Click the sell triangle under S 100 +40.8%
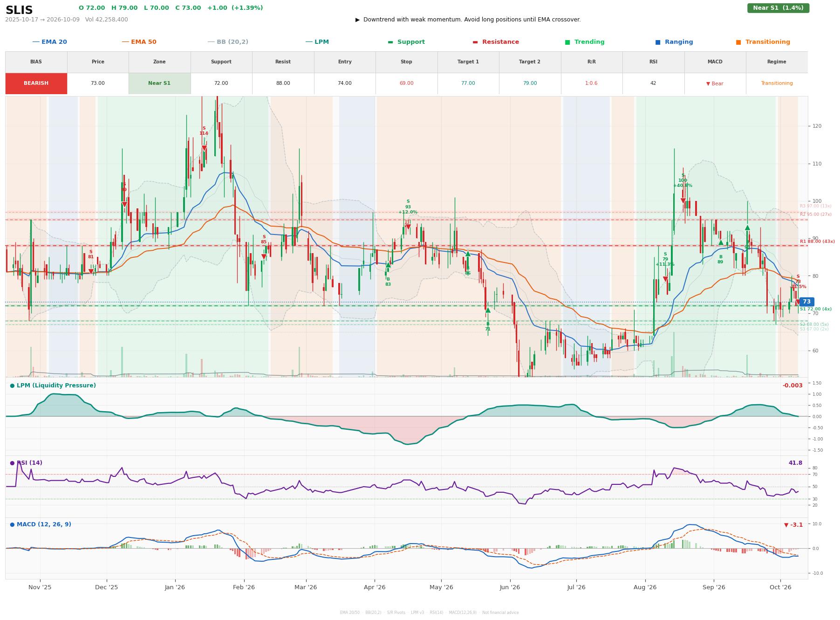 [x=683, y=201]
